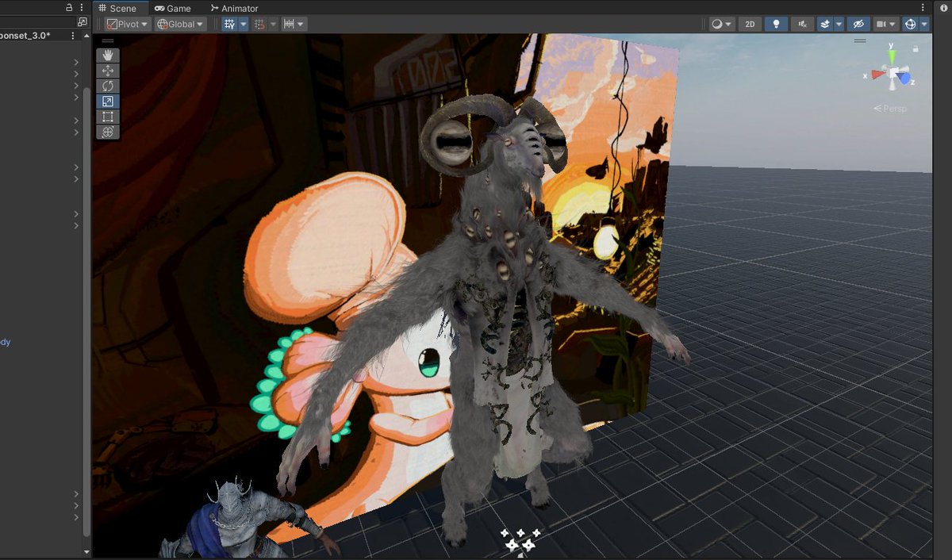Select the combined Transform tool

pos(108,132)
